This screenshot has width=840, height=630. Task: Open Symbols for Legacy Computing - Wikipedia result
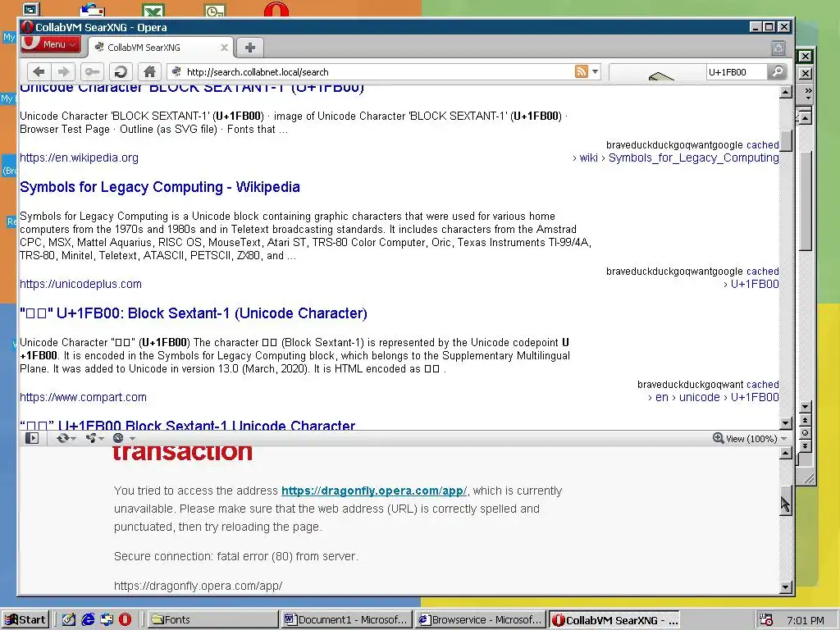tap(160, 187)
